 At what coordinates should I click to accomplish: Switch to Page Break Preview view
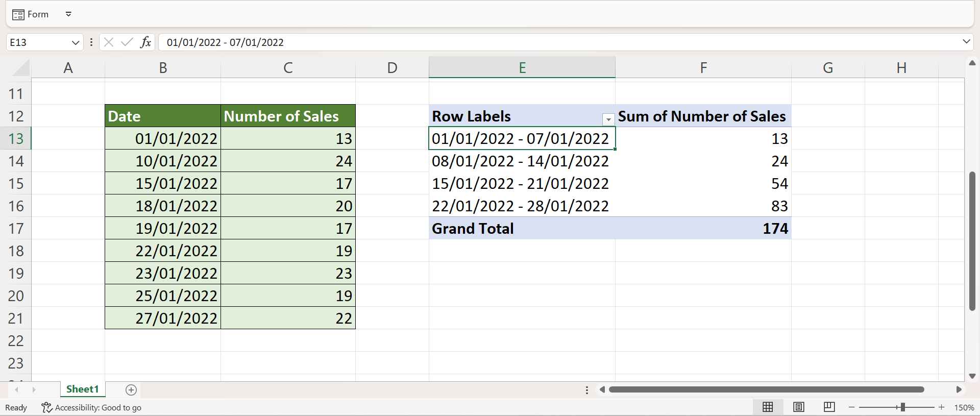pyautogui.click(x=829, y=407)
